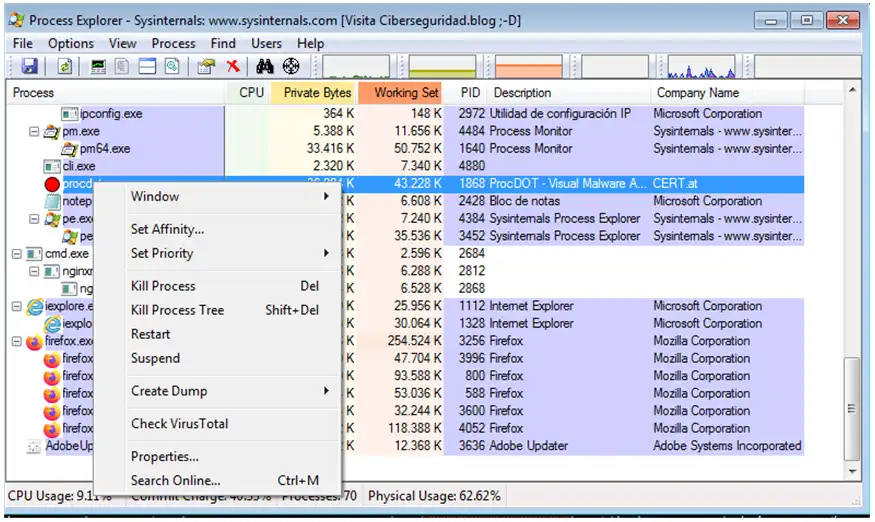875x522 pixels.
Task: Sort by the Working Set column header
Action: pyautogui.click(x=402, y=93)
